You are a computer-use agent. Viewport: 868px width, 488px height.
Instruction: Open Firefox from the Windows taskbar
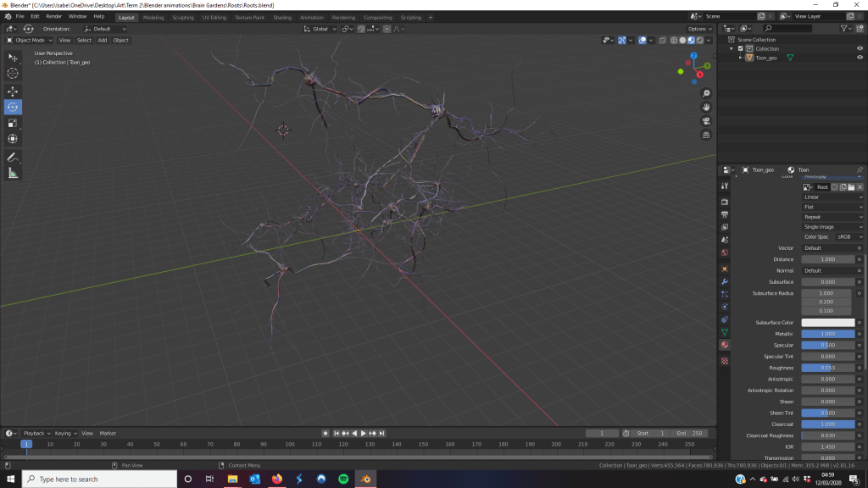click(277, 479)
